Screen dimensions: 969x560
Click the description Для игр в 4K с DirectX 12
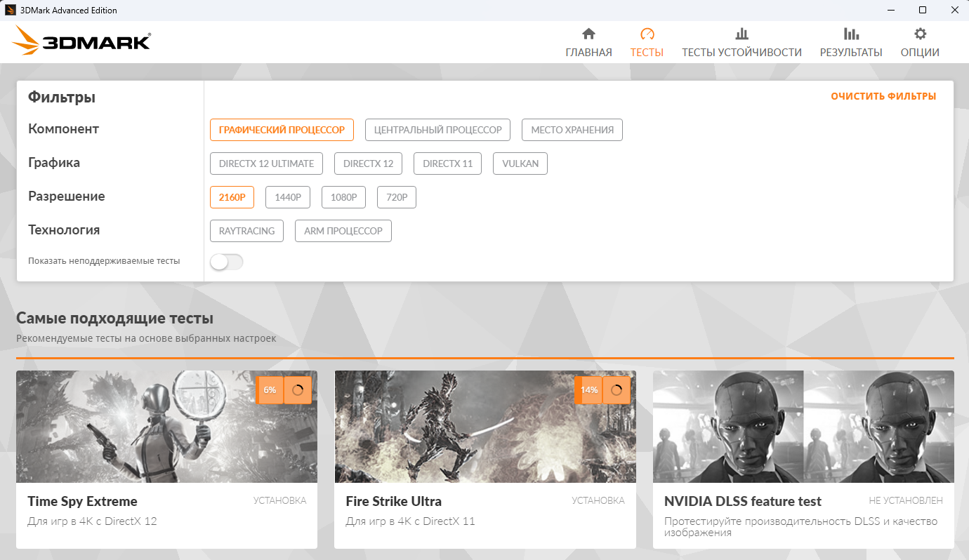click(x=93, y=521)
